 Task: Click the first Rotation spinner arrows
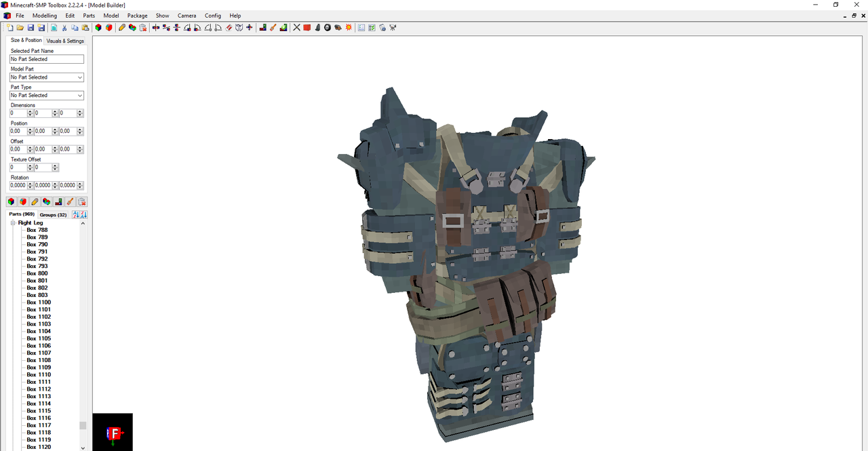pos(31,185)
